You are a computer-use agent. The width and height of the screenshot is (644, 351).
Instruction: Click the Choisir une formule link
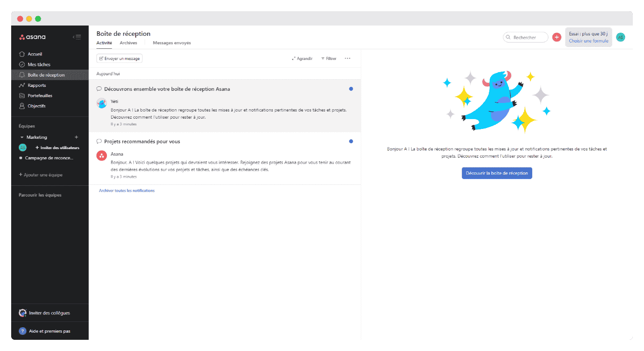click(589, 41)
